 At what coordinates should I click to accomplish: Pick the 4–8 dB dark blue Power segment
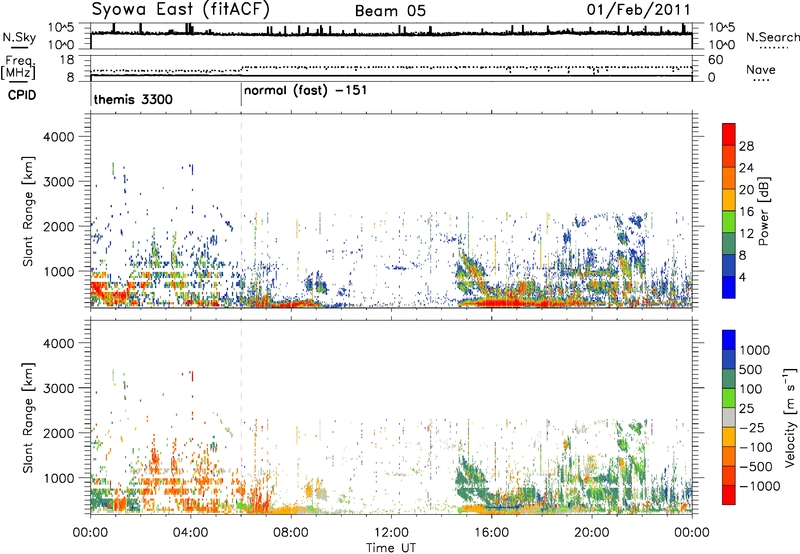pyautogui.click(x=729, y=265)
